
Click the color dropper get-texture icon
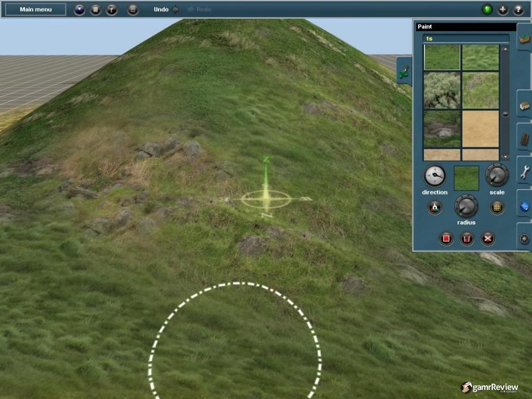click(435, 207)
